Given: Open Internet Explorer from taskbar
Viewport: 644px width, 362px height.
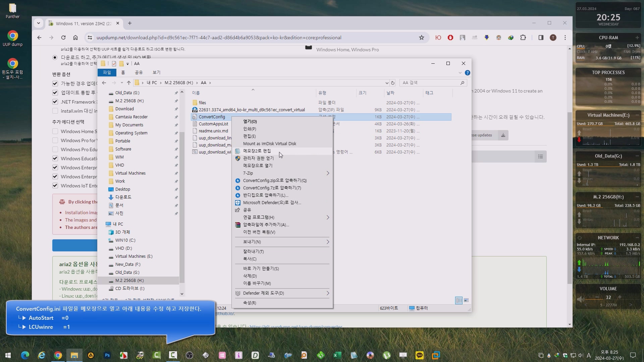Looking at the screenshot, I should (42, 355).
